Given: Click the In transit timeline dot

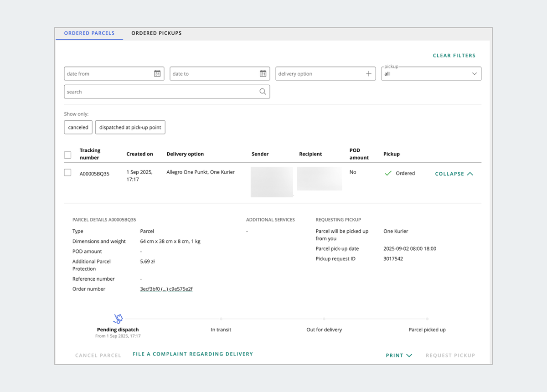Looking at the screenshot, I should (221, 319).
